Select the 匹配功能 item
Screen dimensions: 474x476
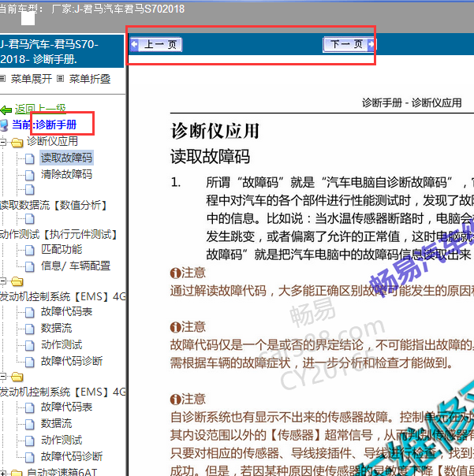(62, 249)
